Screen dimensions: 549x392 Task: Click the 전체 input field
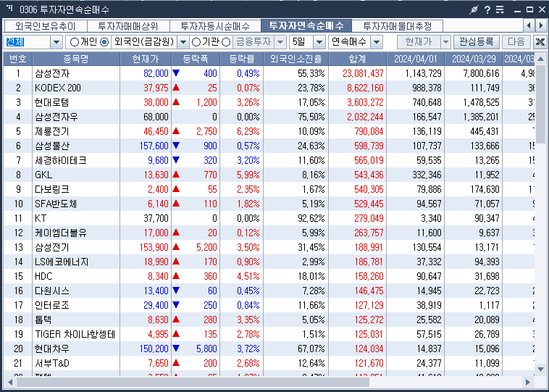coord(28,42)
